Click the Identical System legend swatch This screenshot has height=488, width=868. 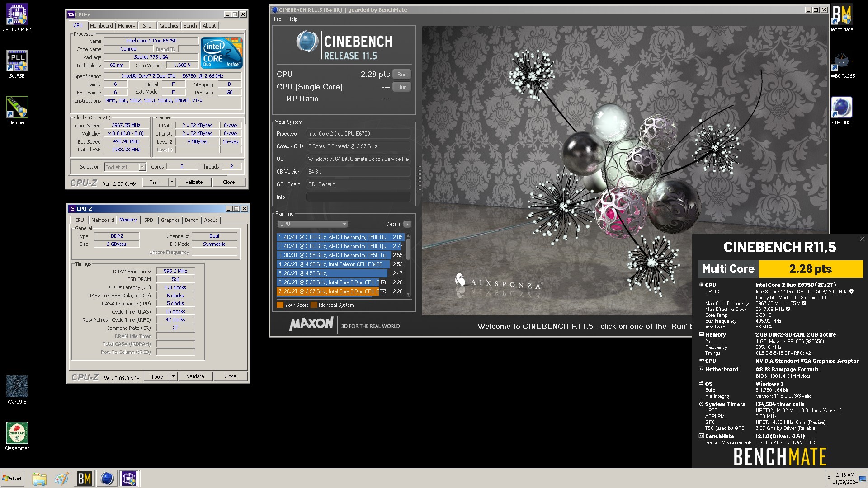tap(314, 305)
